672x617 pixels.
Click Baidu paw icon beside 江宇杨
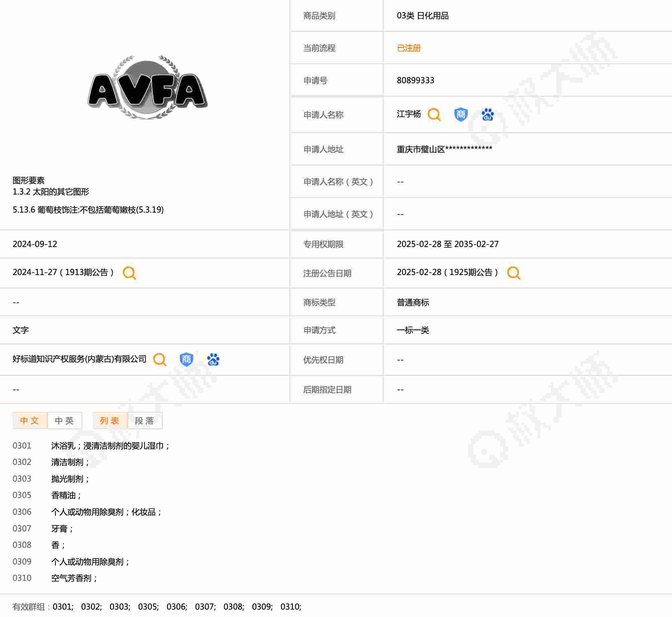487,115
